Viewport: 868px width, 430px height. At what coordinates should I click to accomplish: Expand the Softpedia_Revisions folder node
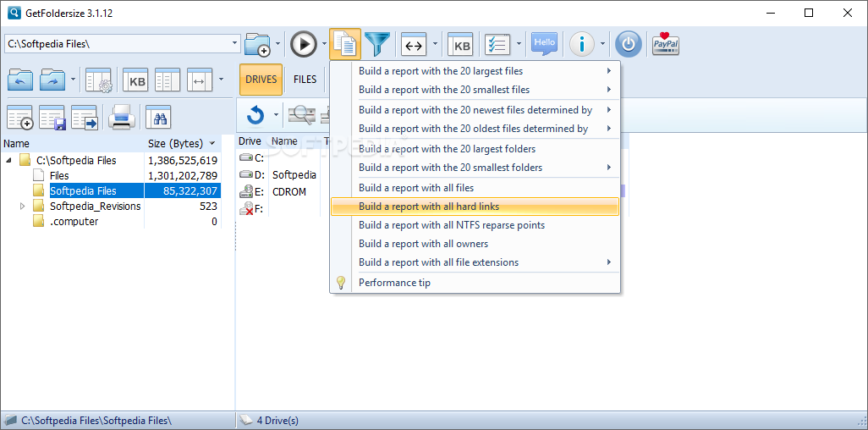[23, 207]
